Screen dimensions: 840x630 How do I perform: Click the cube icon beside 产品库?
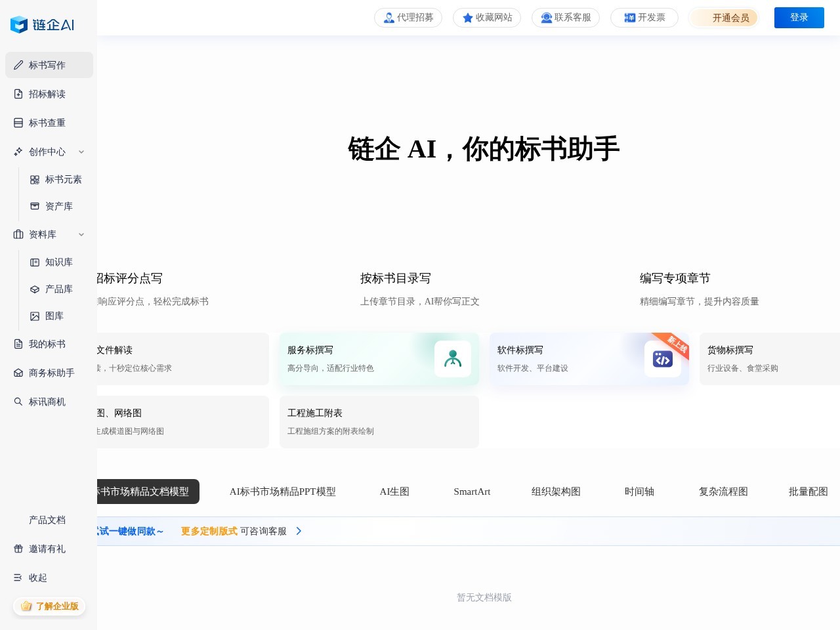tap(35, 289)
